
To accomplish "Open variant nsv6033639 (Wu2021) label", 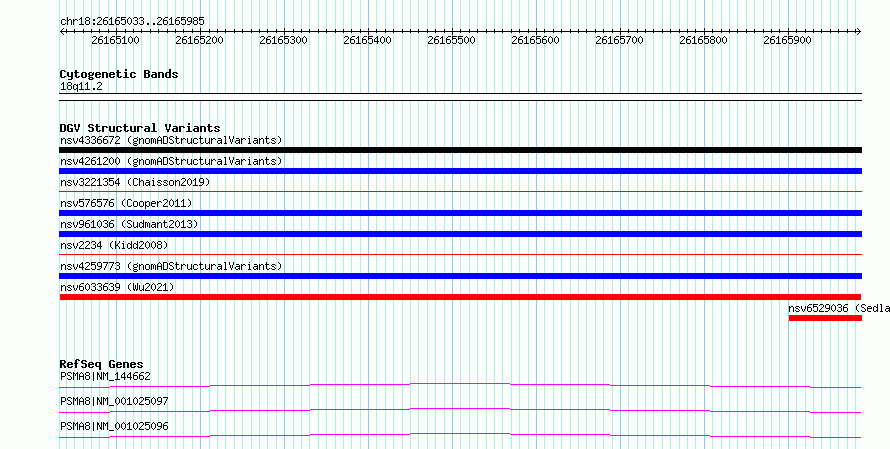I will [x=117, y=287].
